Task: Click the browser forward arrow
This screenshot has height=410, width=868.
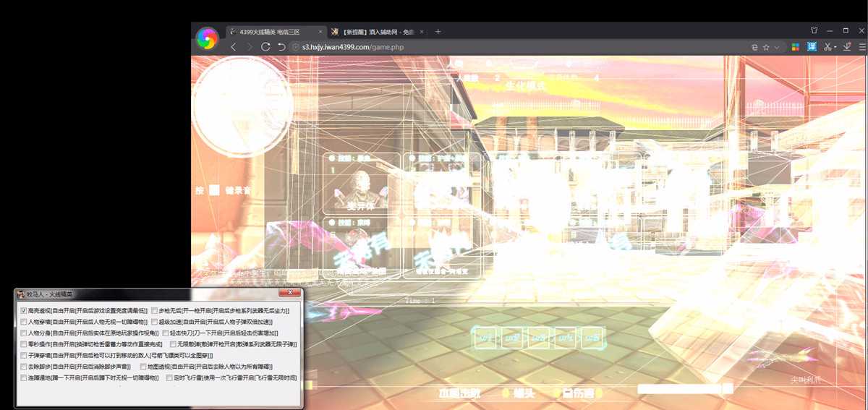Action: (x=250, y=47)
